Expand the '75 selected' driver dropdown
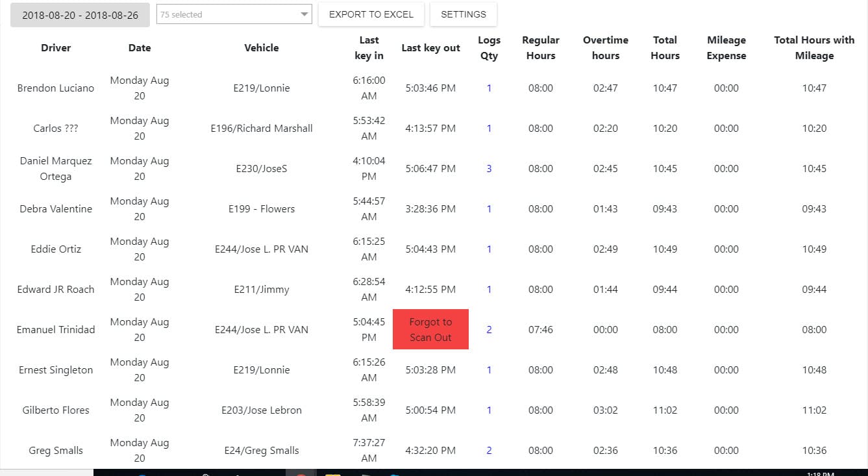868x476 pixels. [227, 14]
